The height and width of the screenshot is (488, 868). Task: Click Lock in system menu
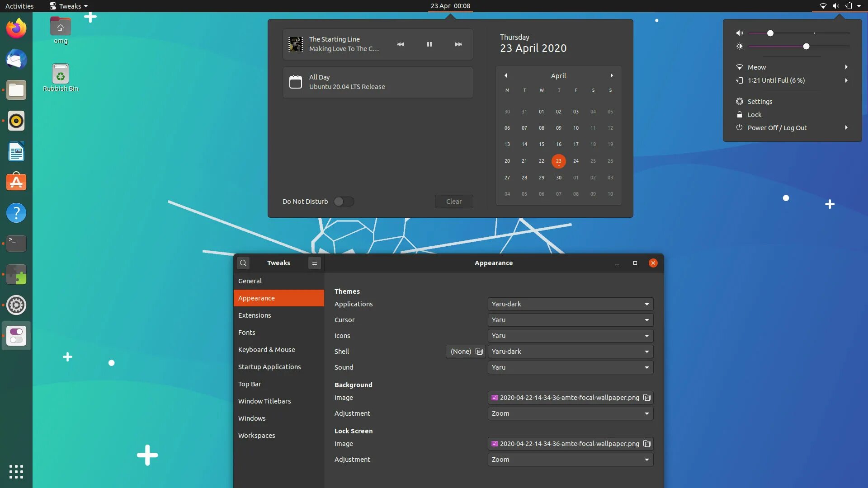pos(792,115)
